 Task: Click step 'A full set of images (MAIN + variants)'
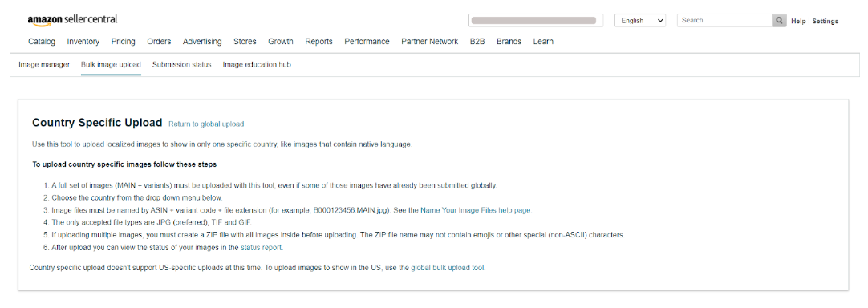[x=274, y=185]
